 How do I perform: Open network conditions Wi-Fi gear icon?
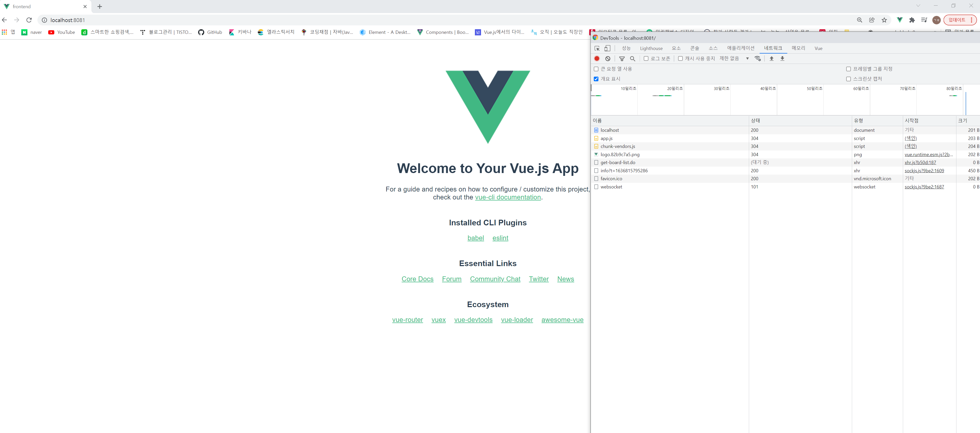click(x=758, y=59)
